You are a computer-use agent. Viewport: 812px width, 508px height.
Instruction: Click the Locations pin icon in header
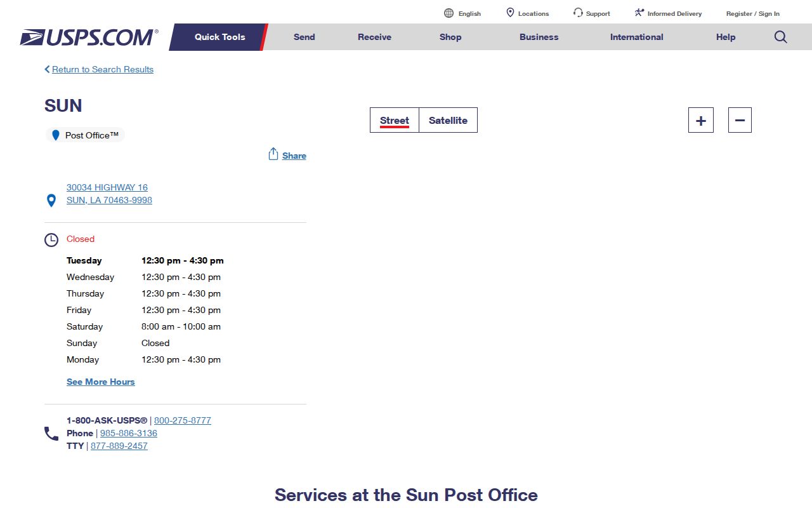(510, 13)
